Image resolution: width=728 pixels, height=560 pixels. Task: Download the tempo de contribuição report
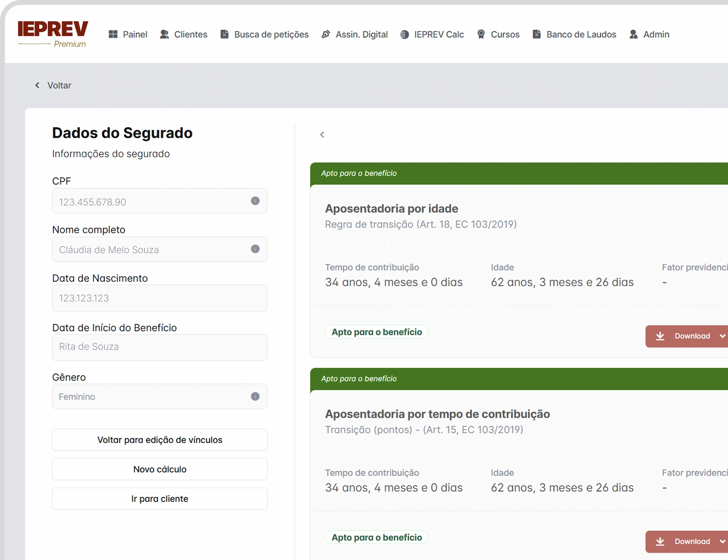pos(686,541)
